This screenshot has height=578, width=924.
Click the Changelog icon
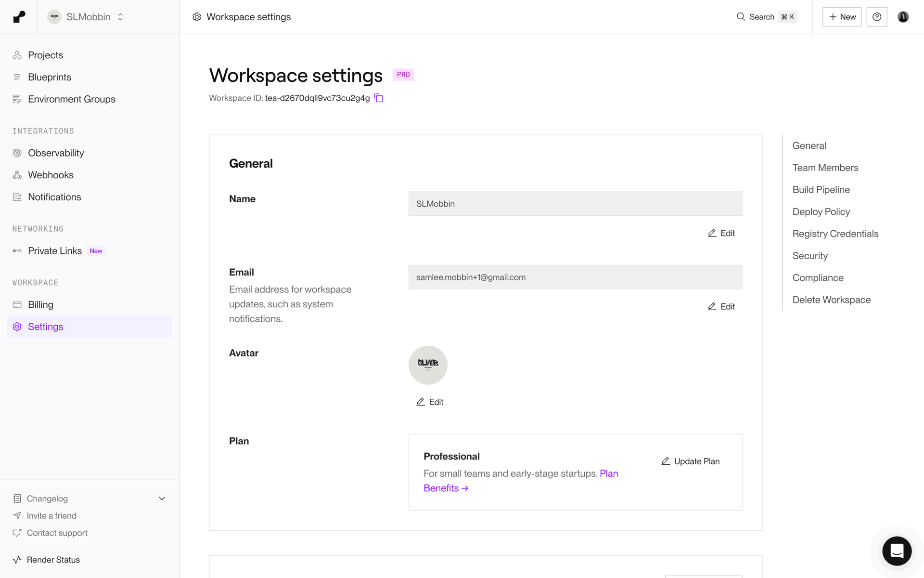(x=17, y=499)
